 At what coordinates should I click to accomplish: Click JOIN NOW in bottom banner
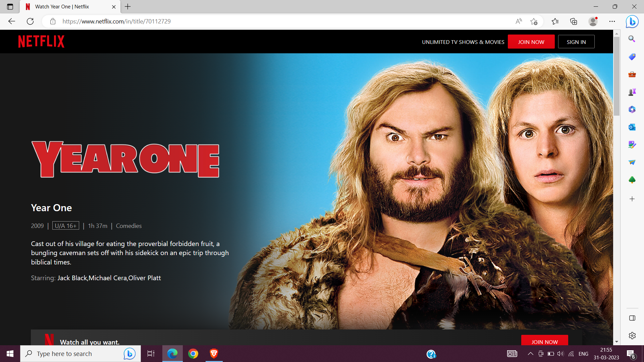(x=544, y=341)
